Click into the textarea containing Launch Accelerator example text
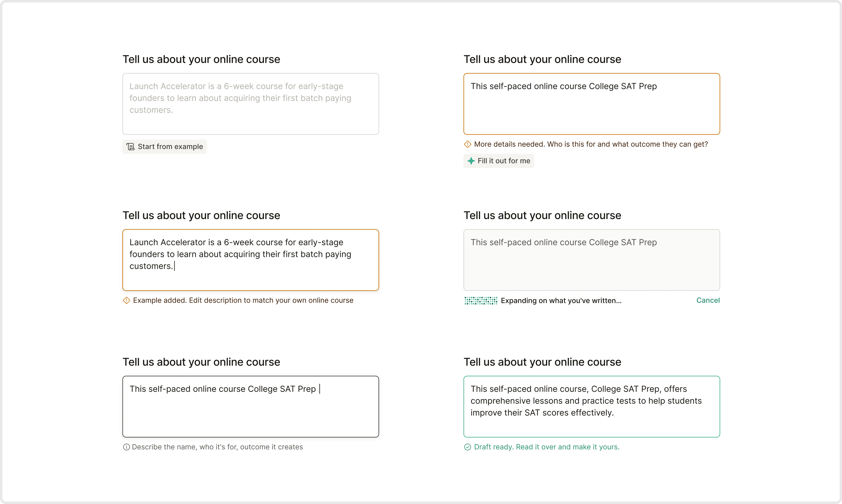842x504 pixels. (251, 260)
